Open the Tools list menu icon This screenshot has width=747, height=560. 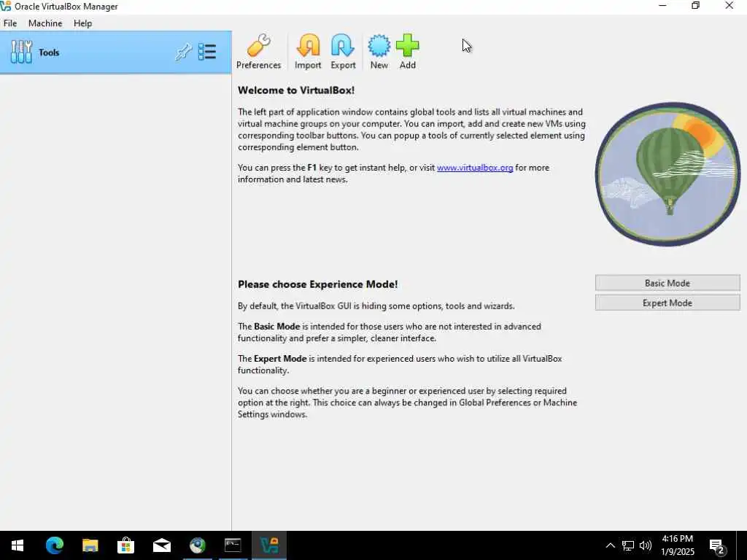[207, 52]
